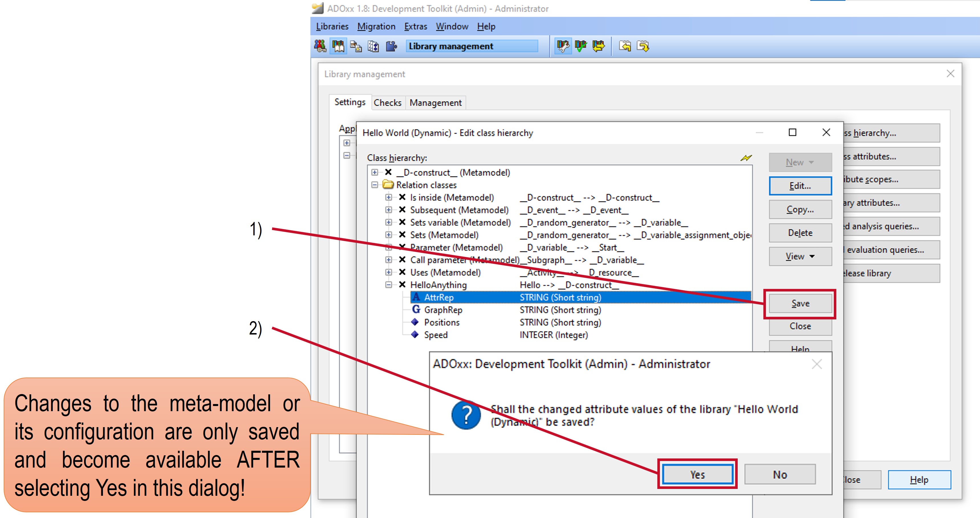Click the lightning search icon above class hierarchy
Image resolution: width=980 pixels, height=518 pixels.
point(746,158)
